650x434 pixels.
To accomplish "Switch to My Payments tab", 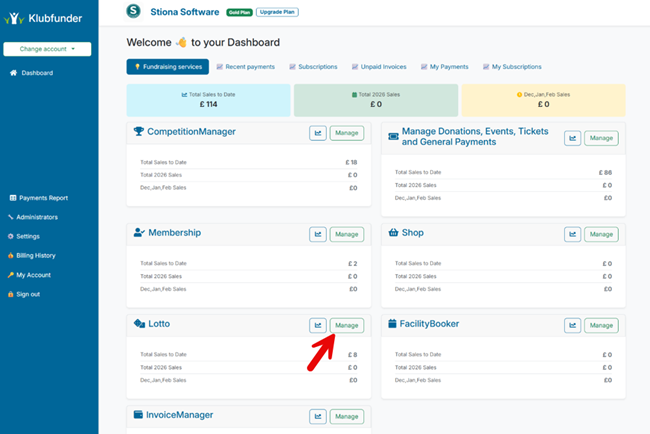I will (444, 67).
